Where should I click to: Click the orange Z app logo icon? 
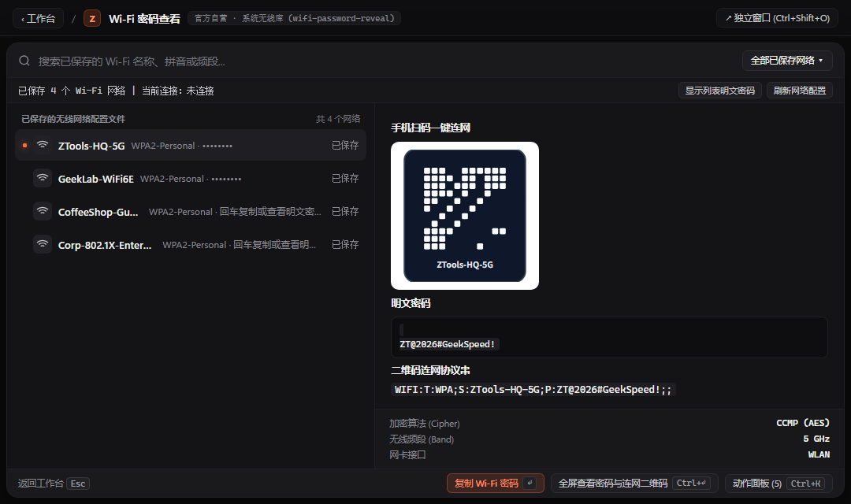click(x=92, y=18)
